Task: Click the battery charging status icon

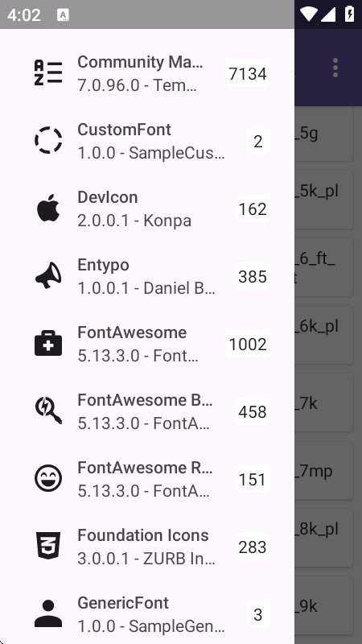Action: click(x=349, y=14)
